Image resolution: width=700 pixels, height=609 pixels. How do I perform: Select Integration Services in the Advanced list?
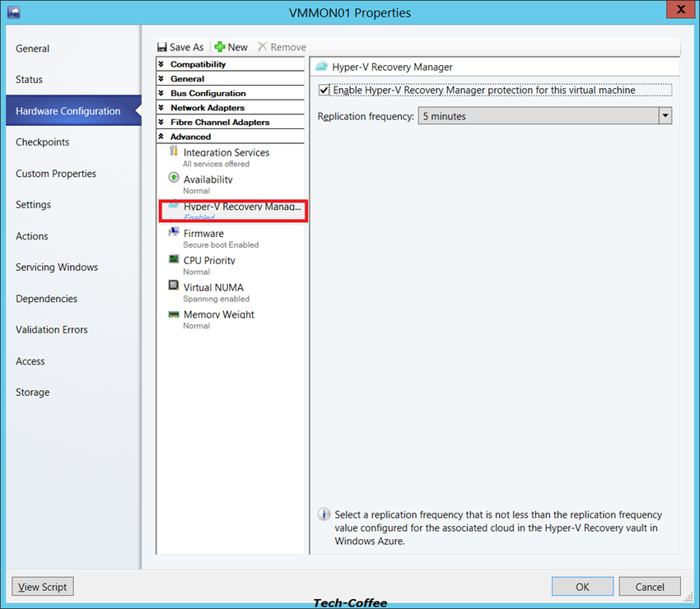(231, 157)
